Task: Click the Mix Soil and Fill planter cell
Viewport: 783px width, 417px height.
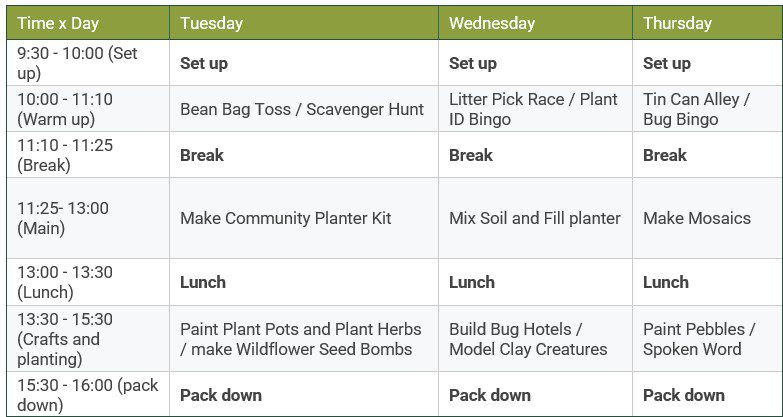Action: pos(534,218)
